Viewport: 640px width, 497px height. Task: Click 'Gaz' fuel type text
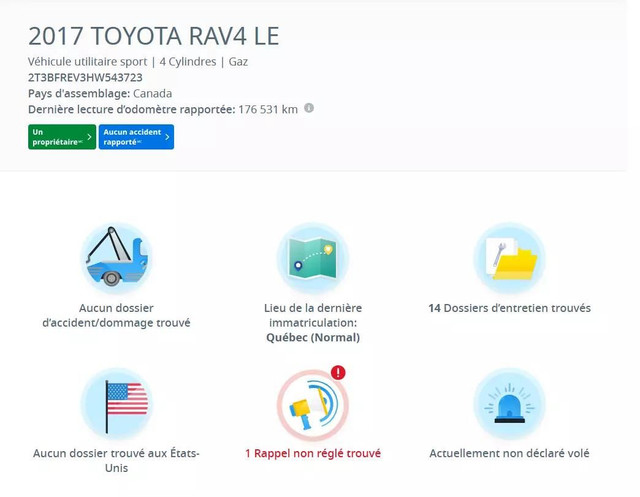coord(238,62)
